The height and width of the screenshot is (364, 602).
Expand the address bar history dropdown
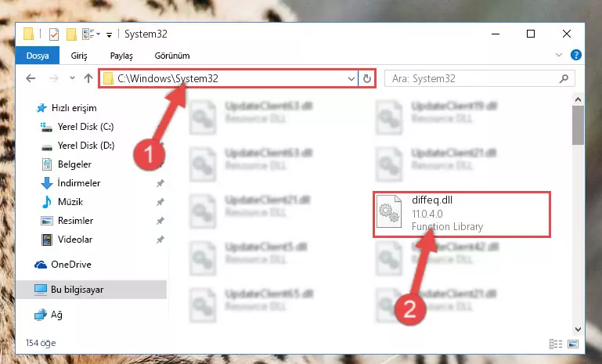[x=351, y=79]
